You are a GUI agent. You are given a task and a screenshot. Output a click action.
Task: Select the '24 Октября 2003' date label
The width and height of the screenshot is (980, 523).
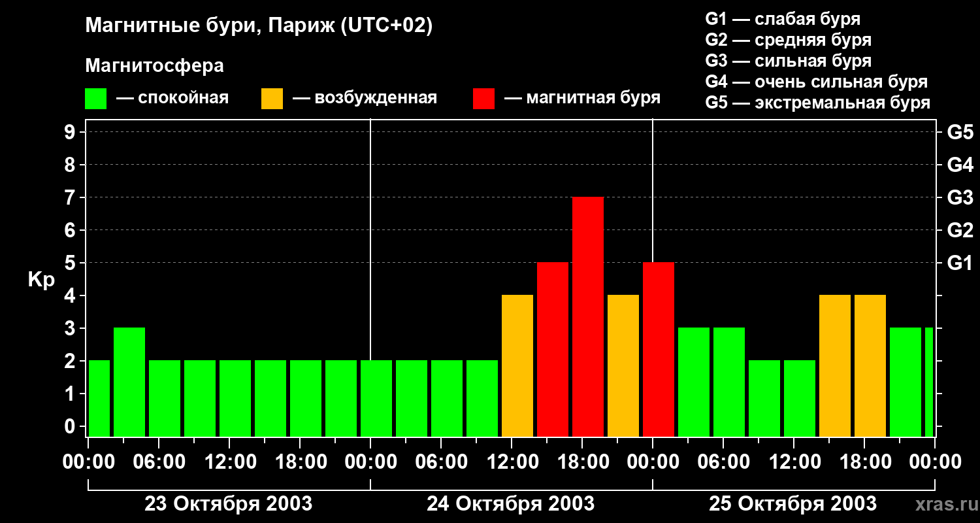tap(510, 504)
